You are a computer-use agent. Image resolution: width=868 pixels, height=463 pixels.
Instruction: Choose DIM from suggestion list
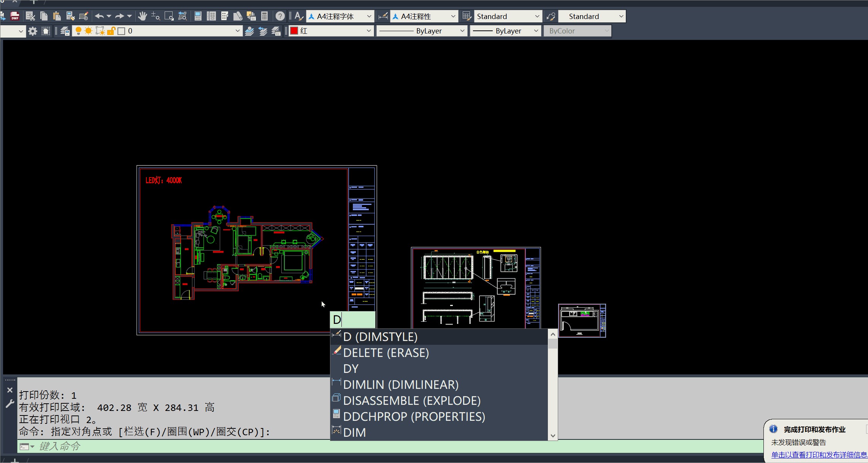click(439, 433)
